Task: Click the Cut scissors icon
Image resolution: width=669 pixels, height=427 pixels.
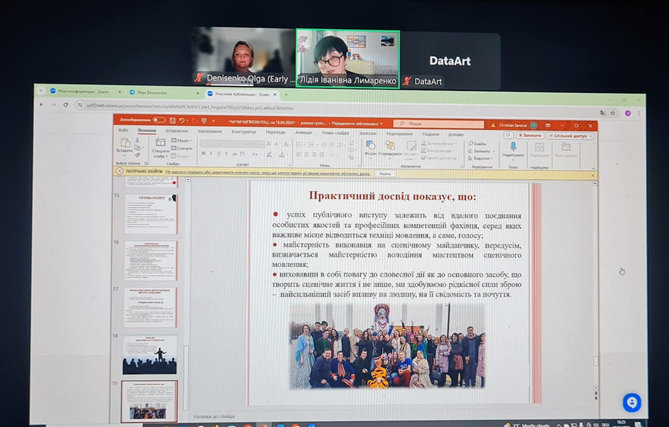Action: (x=137, y=140)
